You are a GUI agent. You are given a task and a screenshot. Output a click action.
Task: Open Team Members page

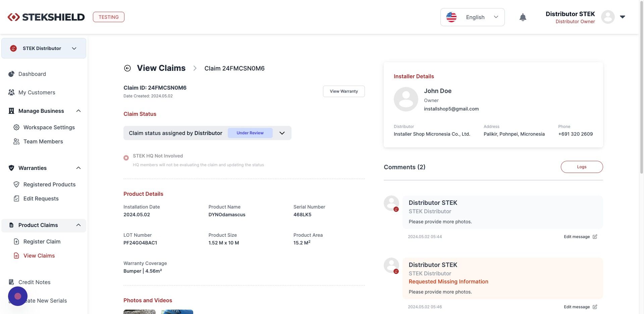[x=44, y=141]
